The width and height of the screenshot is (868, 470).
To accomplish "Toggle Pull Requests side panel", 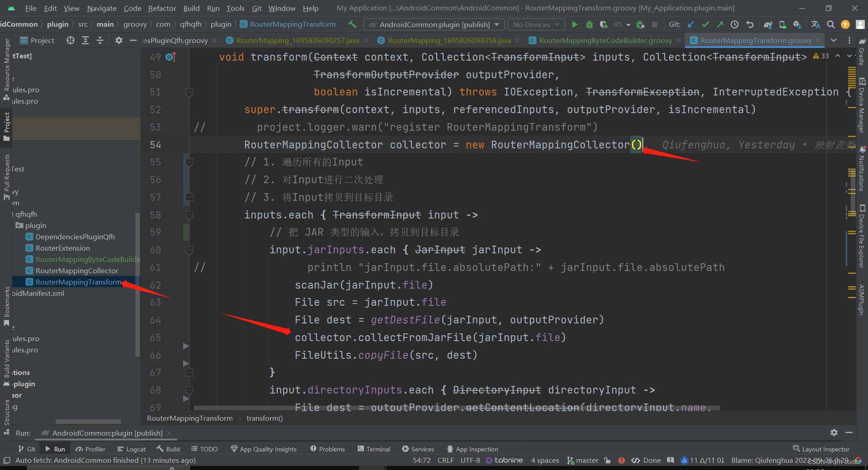I will point(6,177).
